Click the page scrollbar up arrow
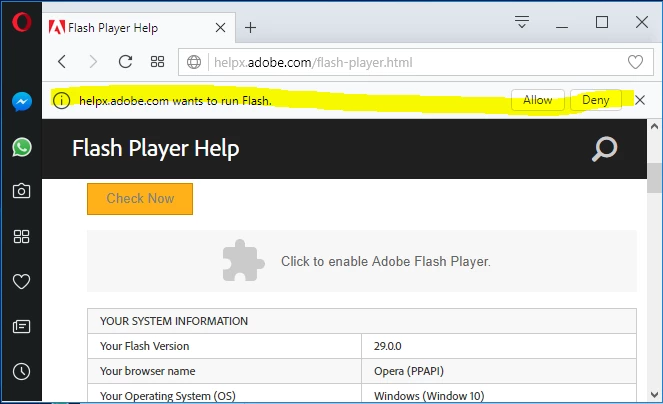The image size is (663, 404). [x=655, y=126]
